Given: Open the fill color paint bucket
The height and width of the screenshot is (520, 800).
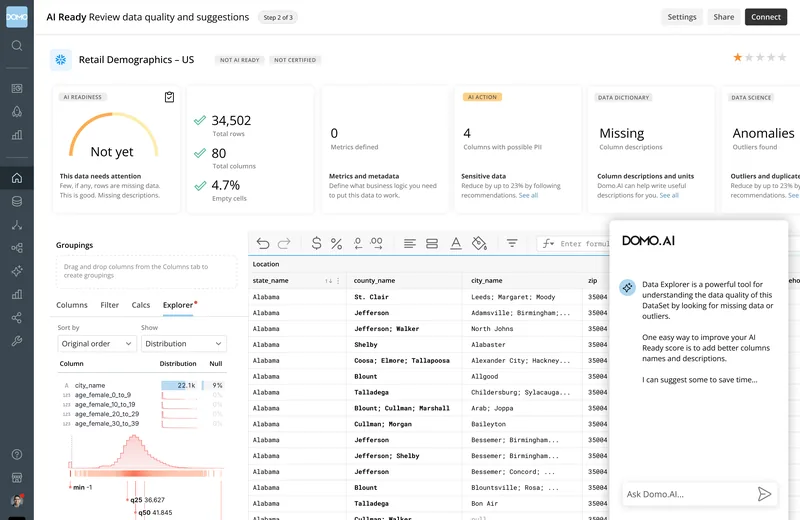Looking at the screenshot, I should [x=479, y=243].
